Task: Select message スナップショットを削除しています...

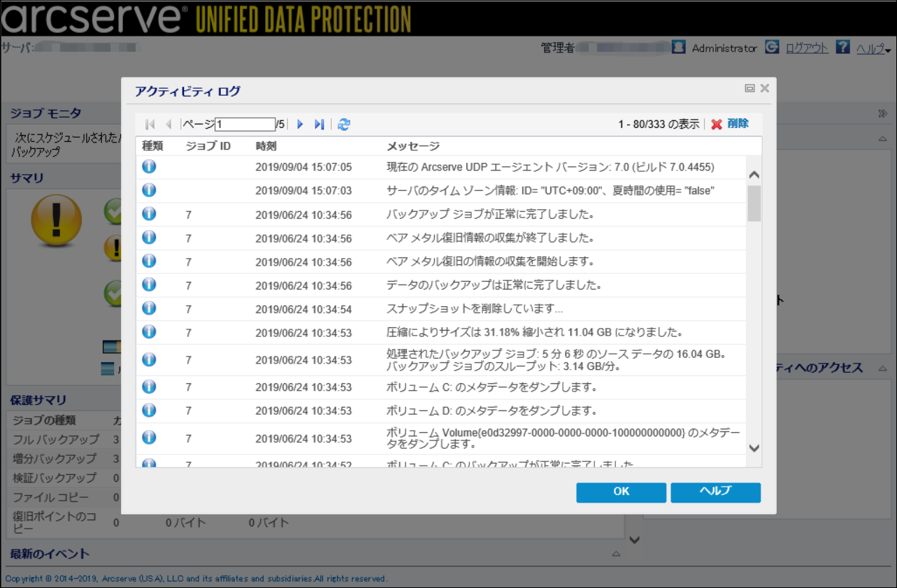Action: click(475, 309)
